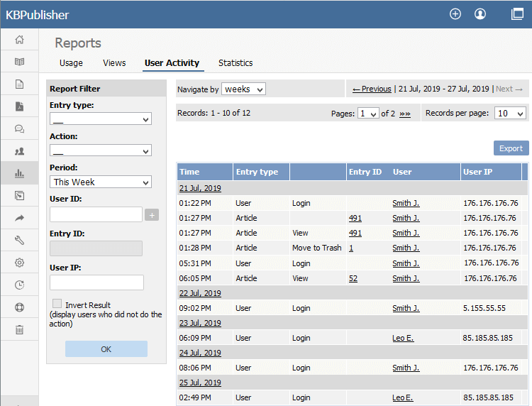Click the Export button
Viewport: 532px width, 406px height.
tap(511, 148)
